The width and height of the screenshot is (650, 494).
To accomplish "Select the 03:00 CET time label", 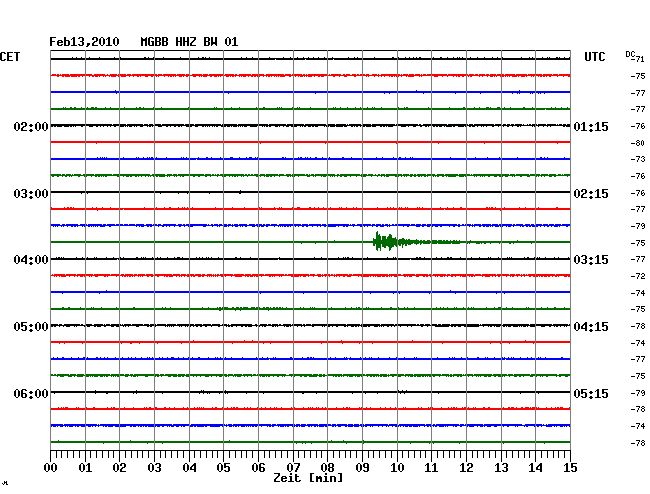I will pyautogui.click(x=31, y=194).
